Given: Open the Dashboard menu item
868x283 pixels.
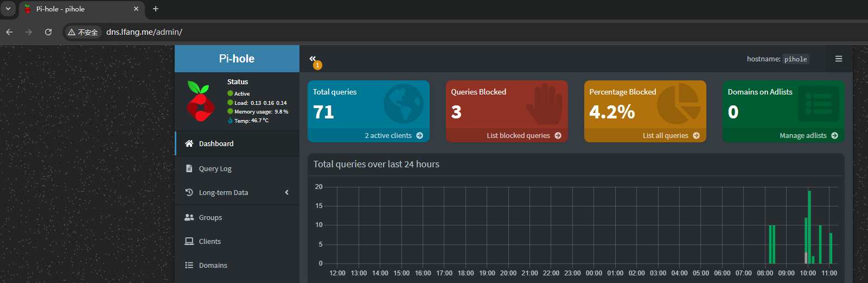Looking at the screenshot, I should (237, 143).
